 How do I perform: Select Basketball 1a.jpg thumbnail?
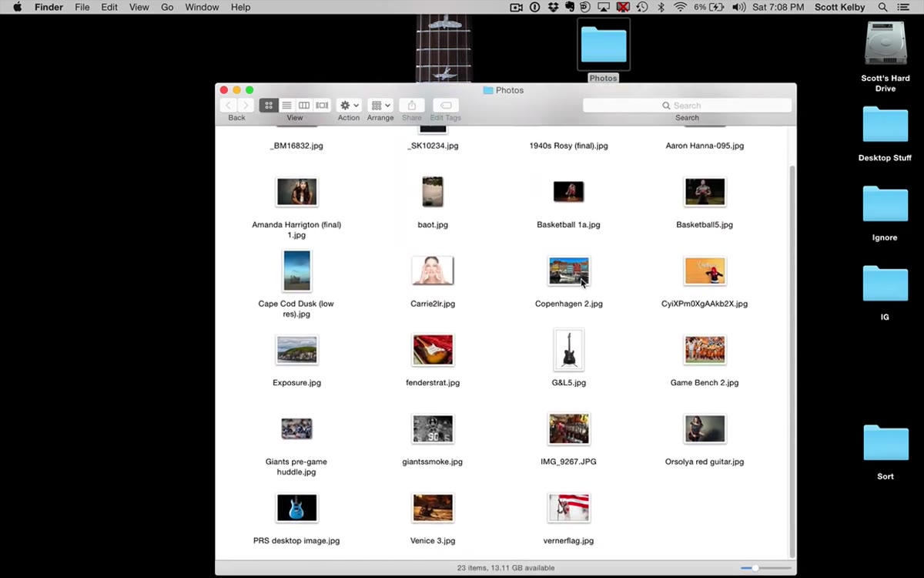569,192
